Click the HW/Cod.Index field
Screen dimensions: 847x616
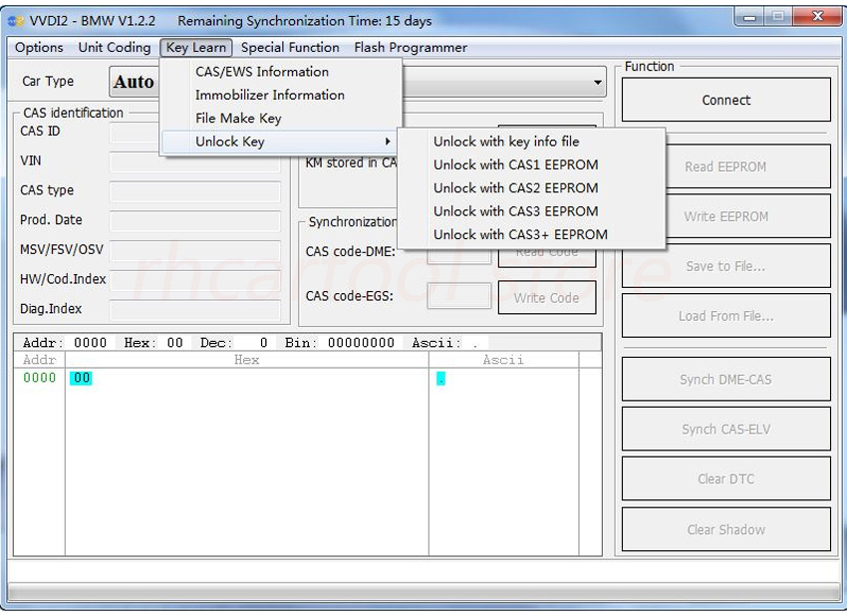click(x=194, y=280)
